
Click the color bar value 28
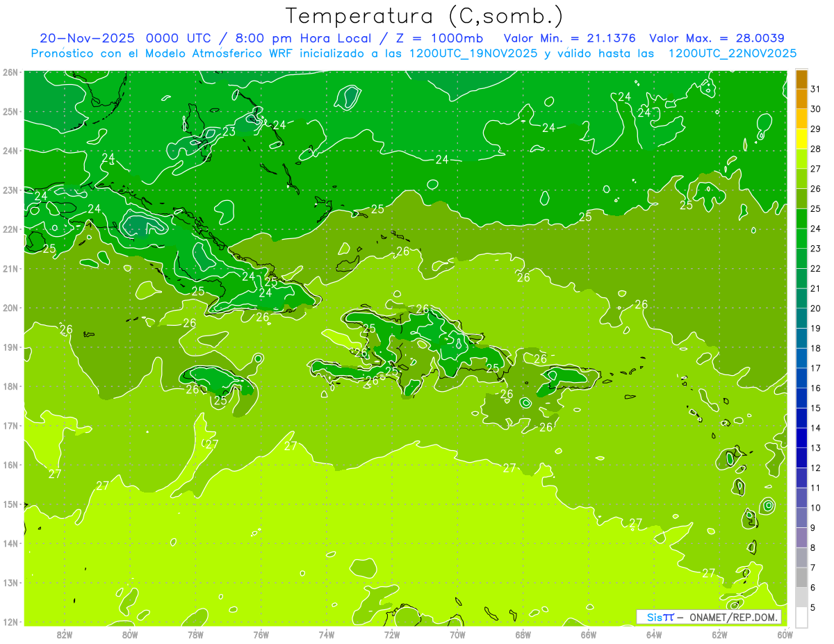pyautogui.click(x=815, y=149)
